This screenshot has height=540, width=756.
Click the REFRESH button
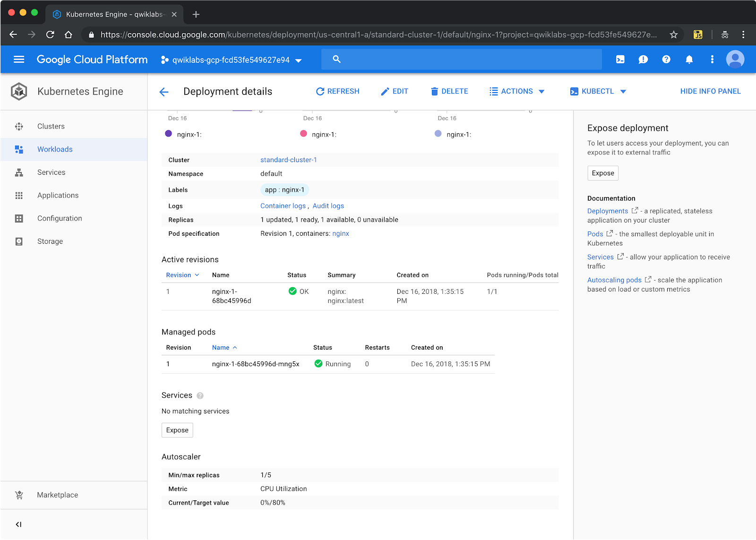(x=337, y=92)
